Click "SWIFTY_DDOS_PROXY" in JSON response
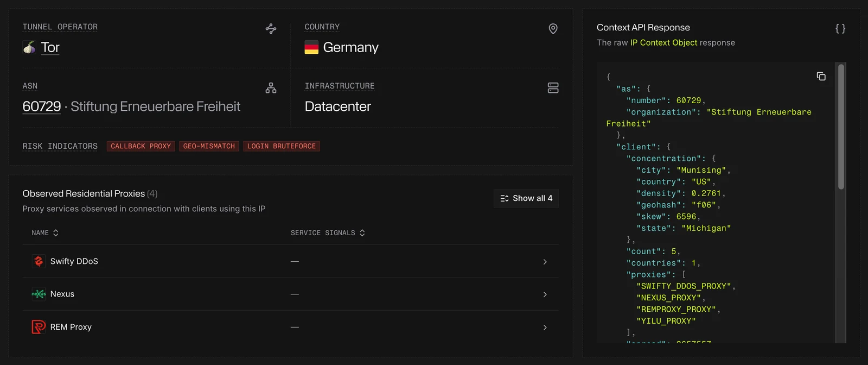 pyautogui.click(x=684, y=286)
